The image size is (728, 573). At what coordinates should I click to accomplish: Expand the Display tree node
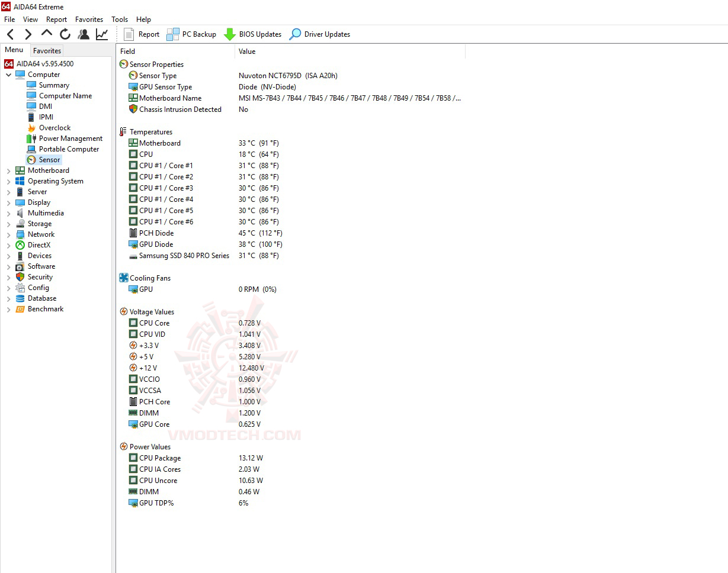[8, 202]
